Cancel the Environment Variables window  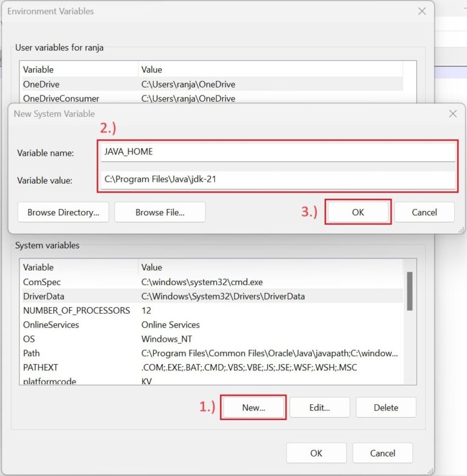click(x=382, y=453)
